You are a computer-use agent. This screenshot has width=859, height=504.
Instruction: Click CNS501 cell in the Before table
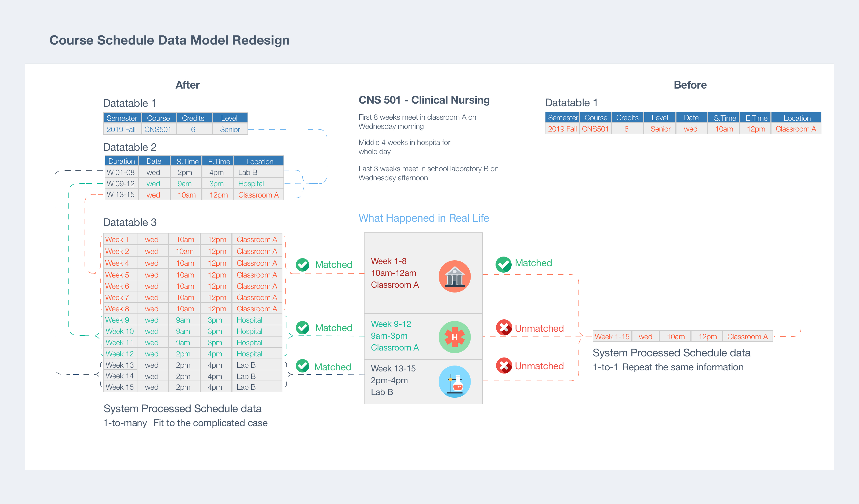[595, 129]
